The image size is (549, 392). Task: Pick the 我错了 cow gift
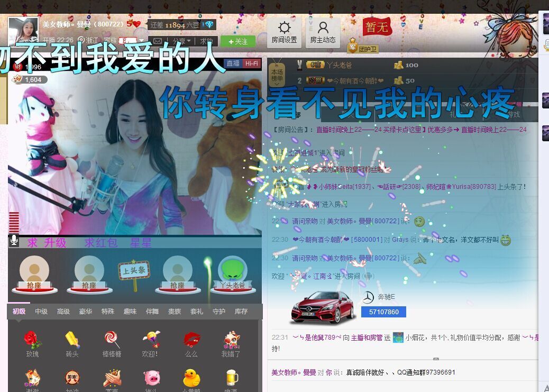pos(231,344)
